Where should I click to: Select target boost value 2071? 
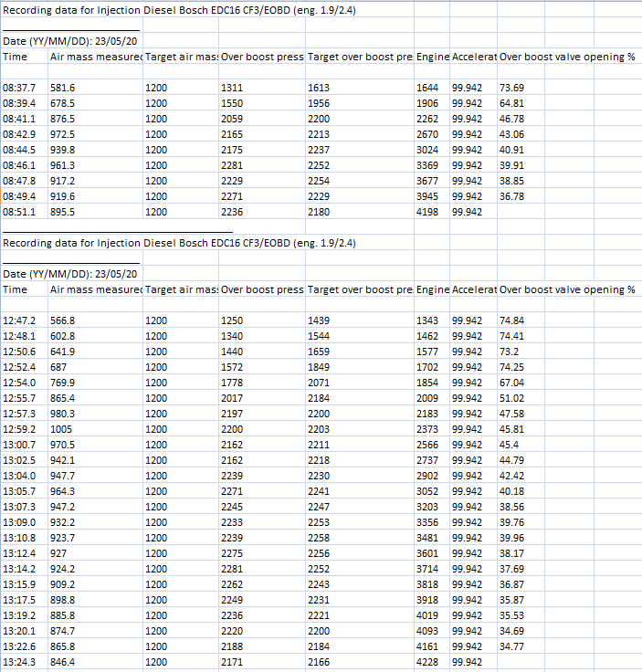319,383
